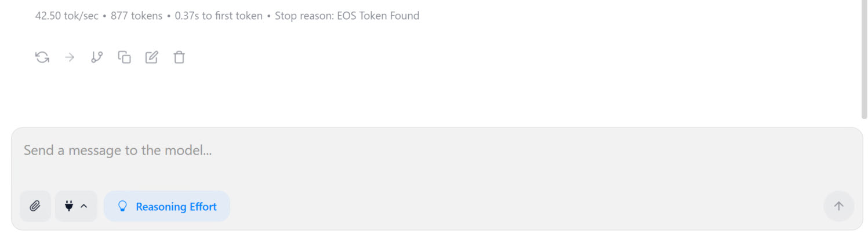The width and height of the screenshot is (868, 238).
Task: Copy the message to clipboard
Action: pos(124,57)
